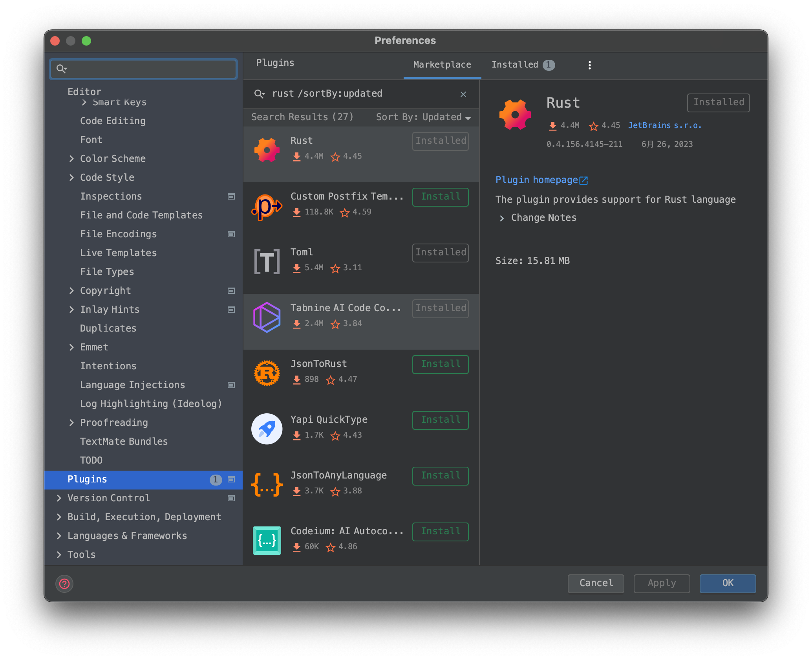Screen dimensions: 812x660
Task: Expand the Color Scheme tree node
Action: (x=71, y=159)
